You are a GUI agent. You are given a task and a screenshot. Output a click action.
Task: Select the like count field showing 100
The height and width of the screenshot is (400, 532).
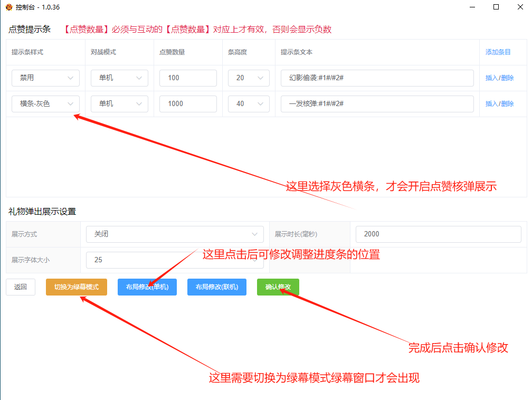(188, 78)
